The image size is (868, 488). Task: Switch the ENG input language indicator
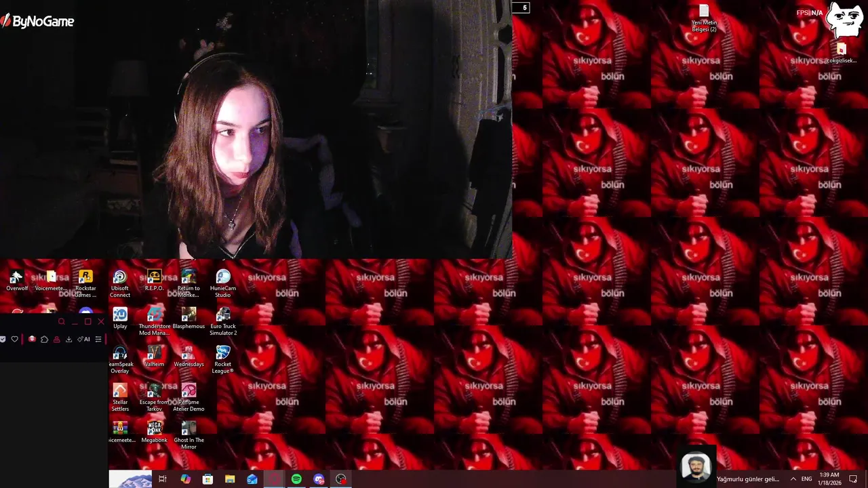(806, 479)
